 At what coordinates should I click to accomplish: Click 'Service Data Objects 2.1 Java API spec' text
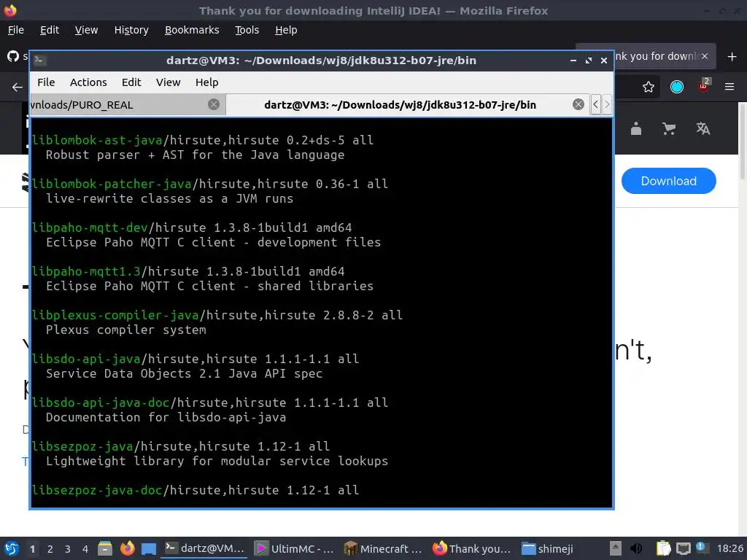point(184,373)
